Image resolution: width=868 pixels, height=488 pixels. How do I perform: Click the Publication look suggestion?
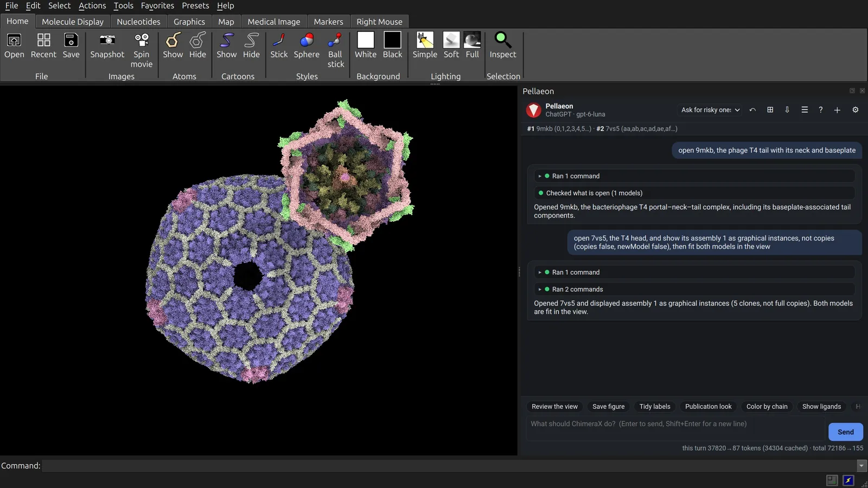pyautogui.click(x=708, y=407)
